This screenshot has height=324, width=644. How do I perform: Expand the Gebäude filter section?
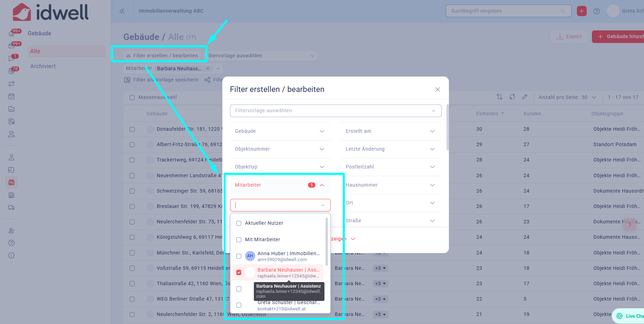[x=280, y=131]
